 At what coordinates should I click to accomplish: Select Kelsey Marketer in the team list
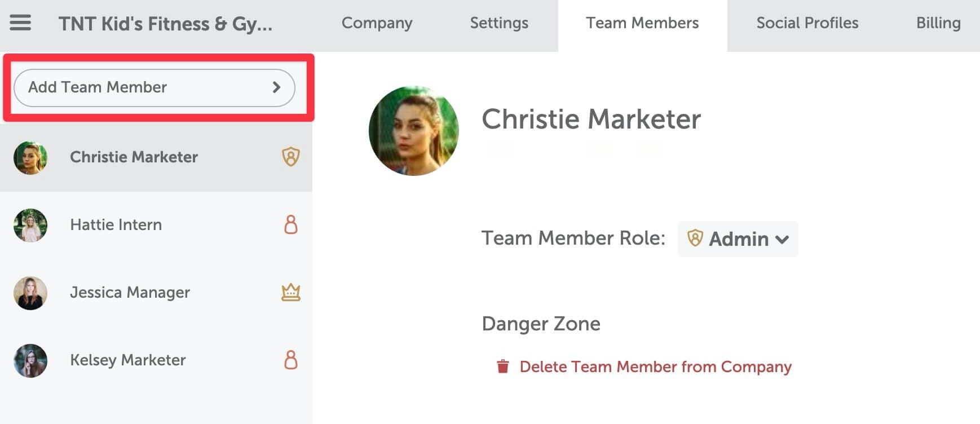(x=156, y=360)
